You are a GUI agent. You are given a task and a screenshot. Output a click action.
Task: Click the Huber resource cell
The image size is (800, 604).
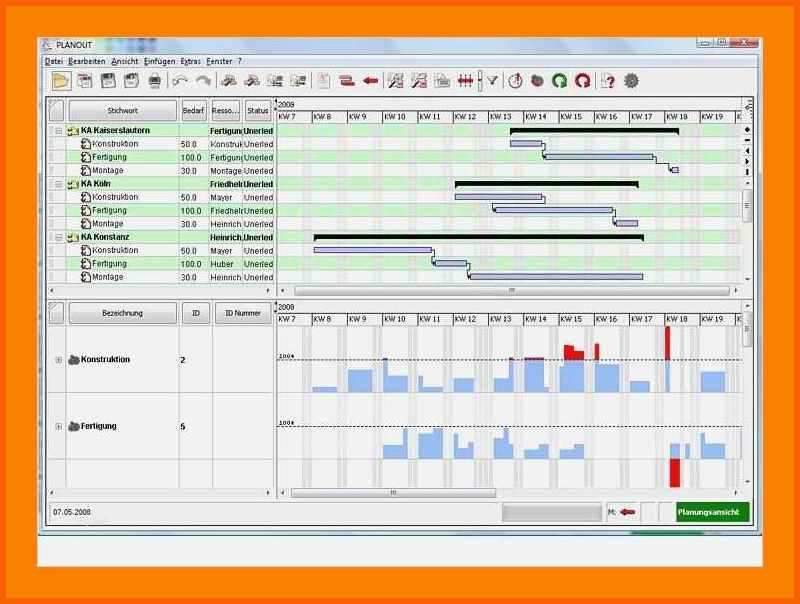pyautogui.click(x=222, y=264)
